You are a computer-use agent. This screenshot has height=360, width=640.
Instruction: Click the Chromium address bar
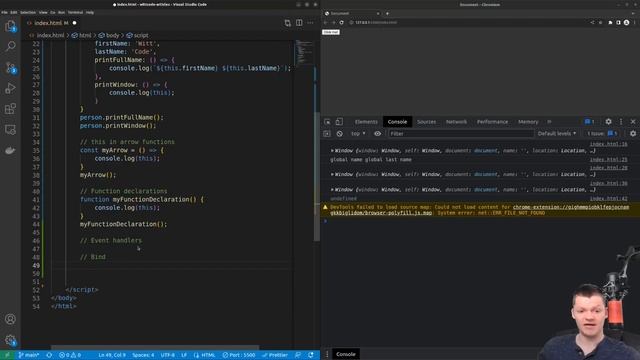(469, 22)
